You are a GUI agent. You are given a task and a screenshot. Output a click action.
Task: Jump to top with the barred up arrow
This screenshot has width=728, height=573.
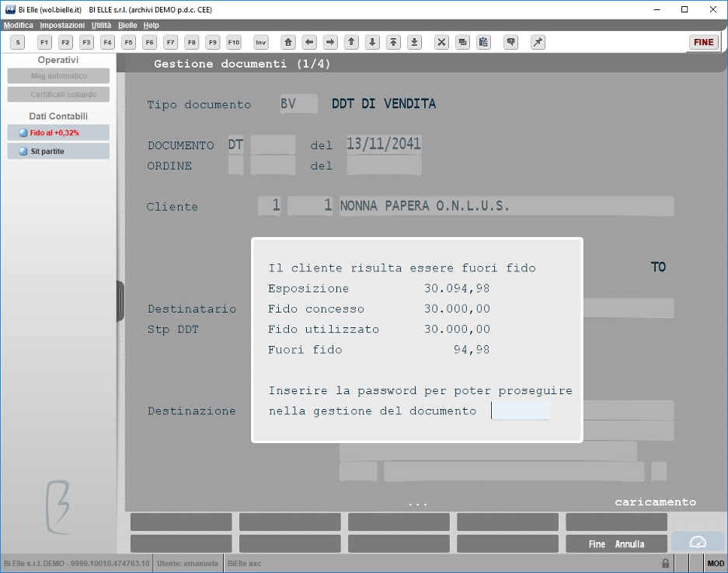[393, 42]
